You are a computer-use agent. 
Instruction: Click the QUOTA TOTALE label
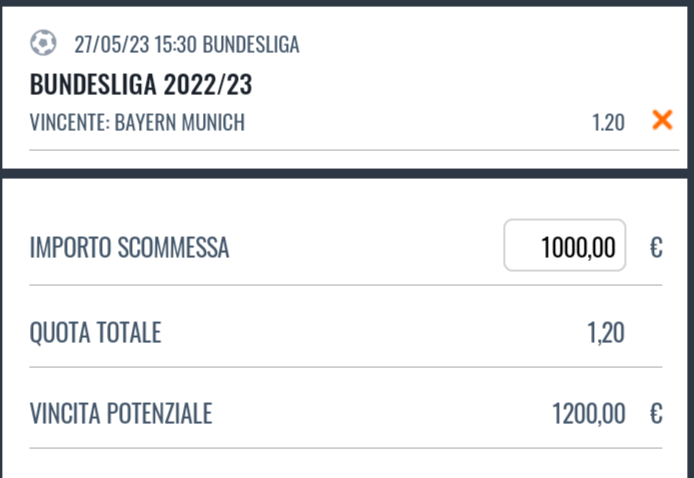pos(95,332)
